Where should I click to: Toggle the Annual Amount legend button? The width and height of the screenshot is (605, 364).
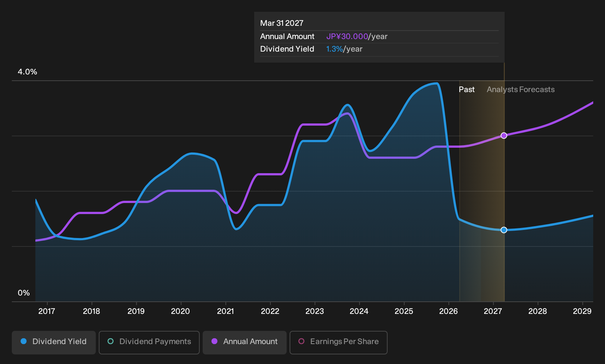point(245,342)
